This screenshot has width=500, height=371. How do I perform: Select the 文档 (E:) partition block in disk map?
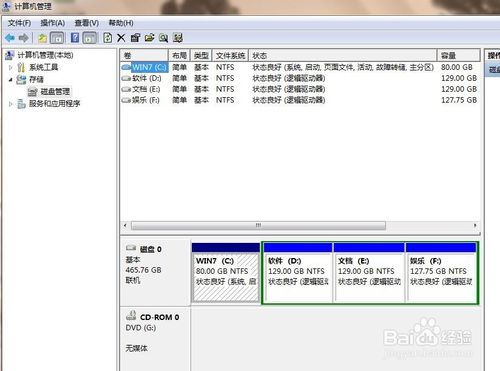[x=369, y=273]
